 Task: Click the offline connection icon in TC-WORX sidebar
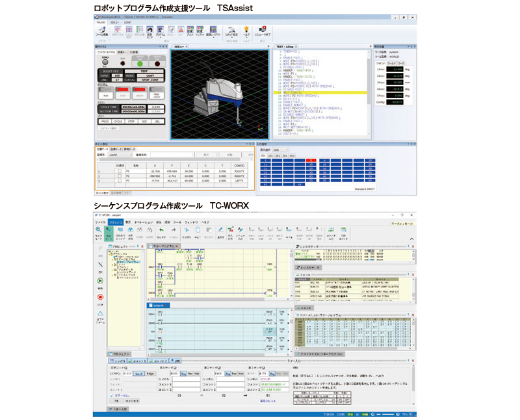pos(101,265)
